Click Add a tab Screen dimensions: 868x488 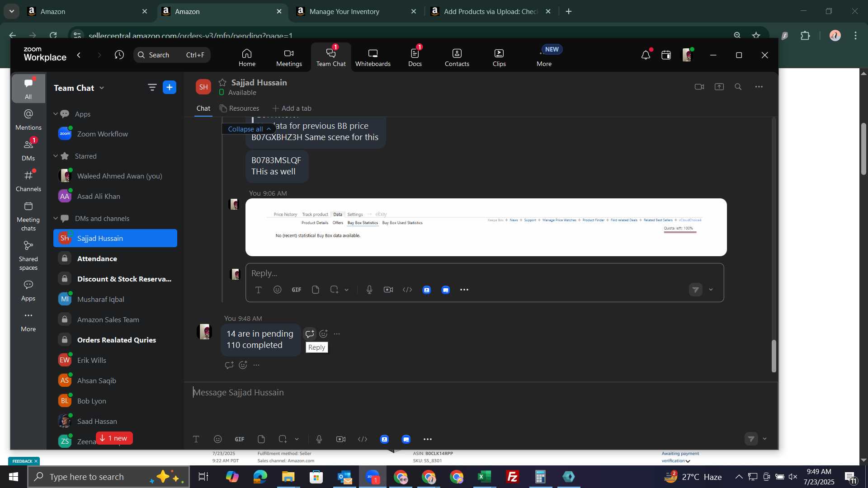(x=292, y=108)
